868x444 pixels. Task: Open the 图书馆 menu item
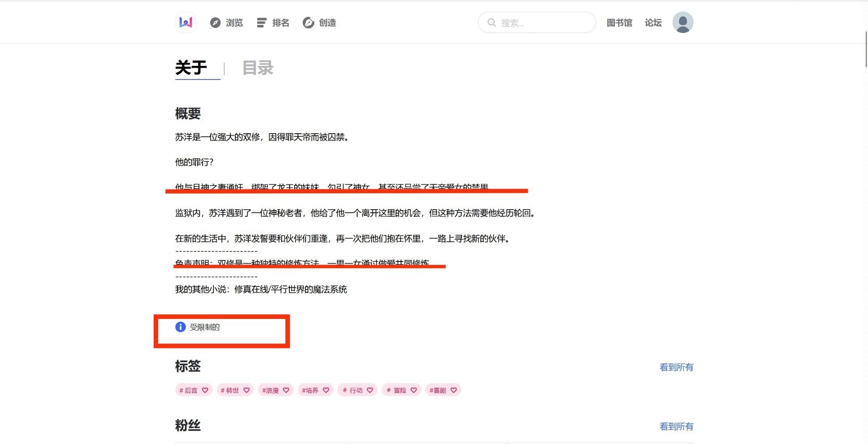point(619,22)
